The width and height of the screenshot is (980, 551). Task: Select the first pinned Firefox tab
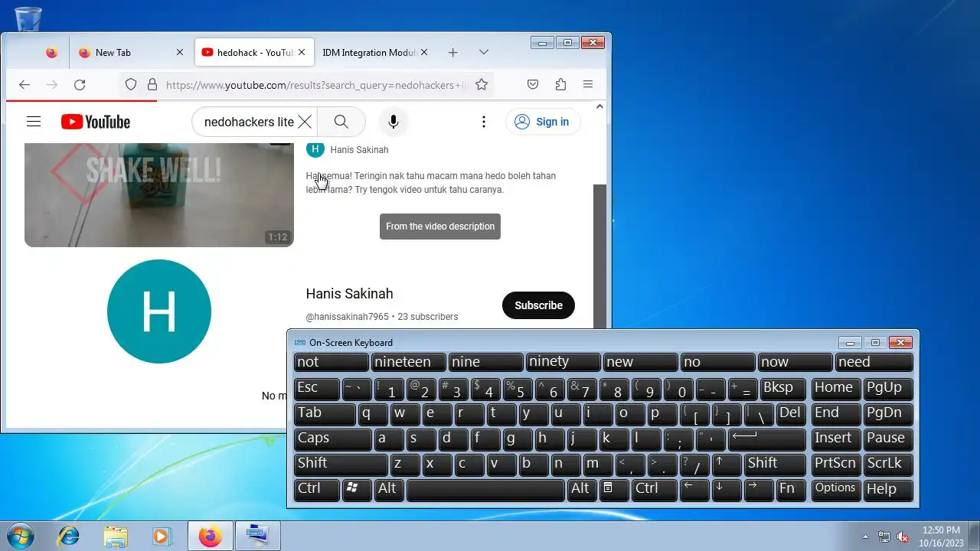coord(51,53)
